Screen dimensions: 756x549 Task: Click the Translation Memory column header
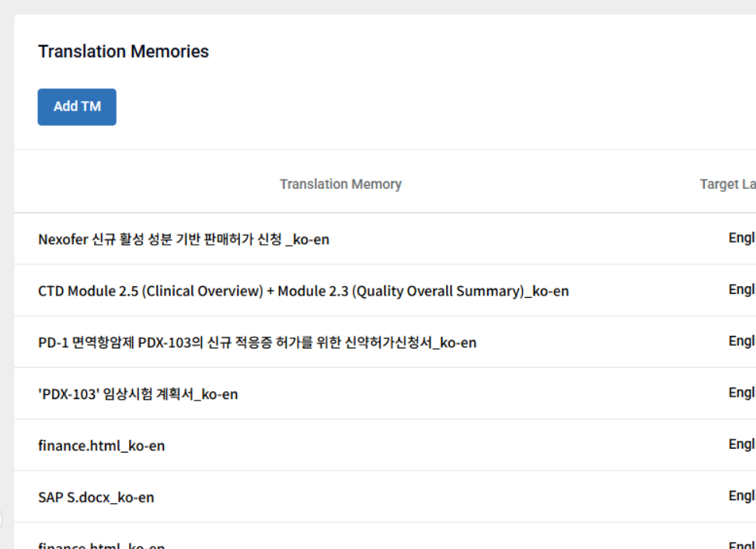pos(340,184)
